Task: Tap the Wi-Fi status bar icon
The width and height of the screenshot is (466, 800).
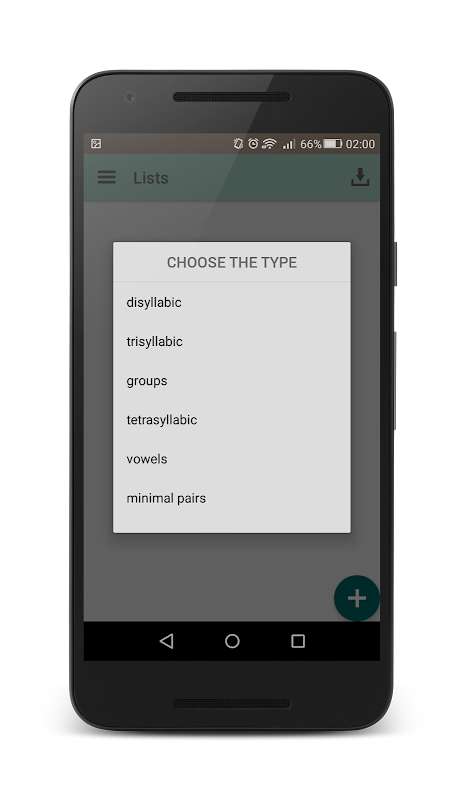Action: (x=269, y=144)
